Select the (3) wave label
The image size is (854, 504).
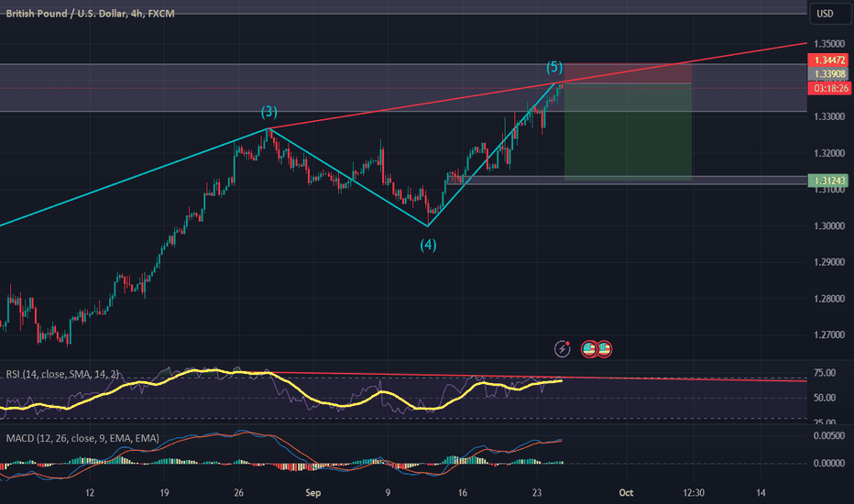[269, 112]
